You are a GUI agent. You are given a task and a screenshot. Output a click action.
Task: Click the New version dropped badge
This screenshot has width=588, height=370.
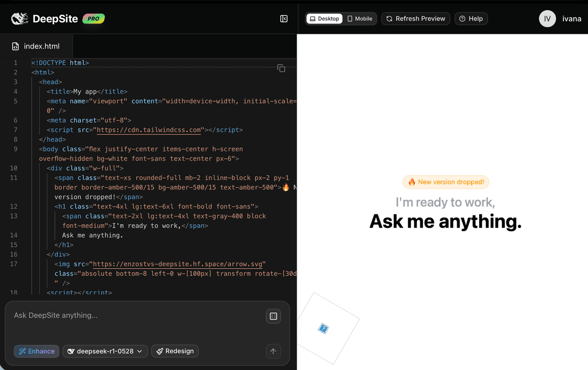445,182
